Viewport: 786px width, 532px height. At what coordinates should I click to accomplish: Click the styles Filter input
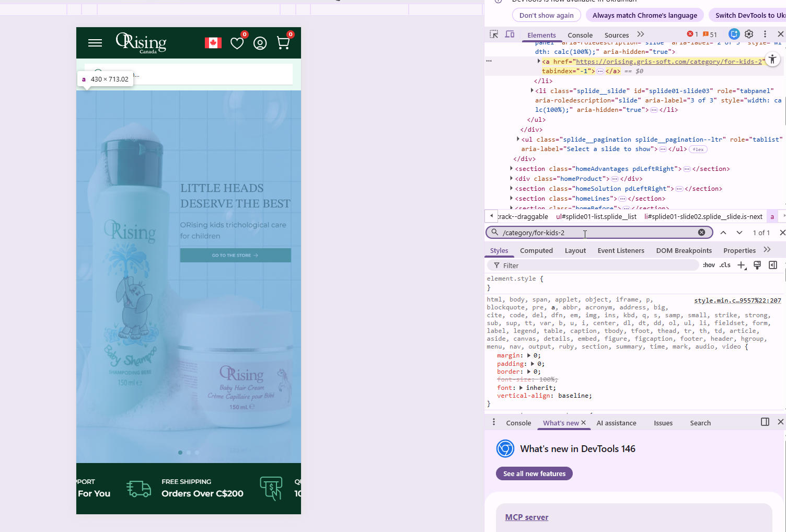click(593, 265)
